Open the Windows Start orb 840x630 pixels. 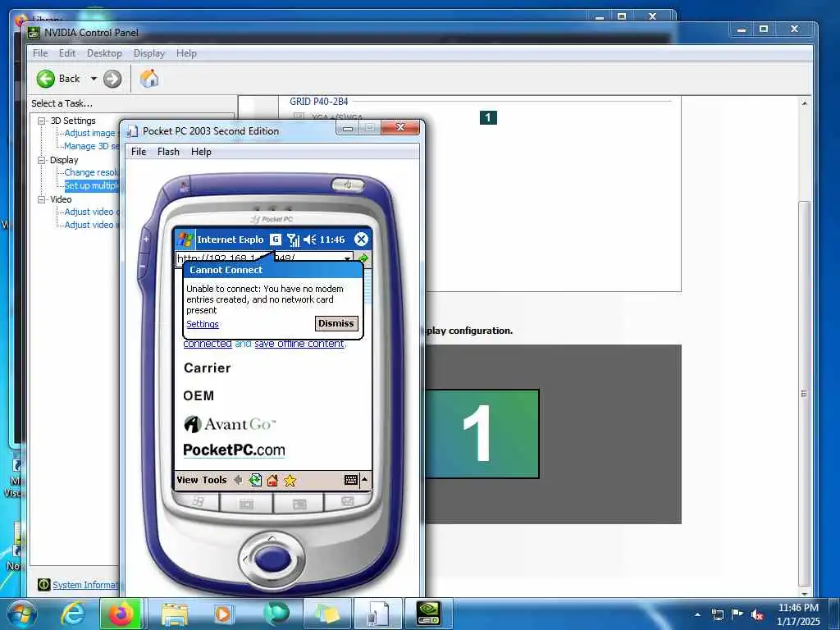[x=22, y=614]
